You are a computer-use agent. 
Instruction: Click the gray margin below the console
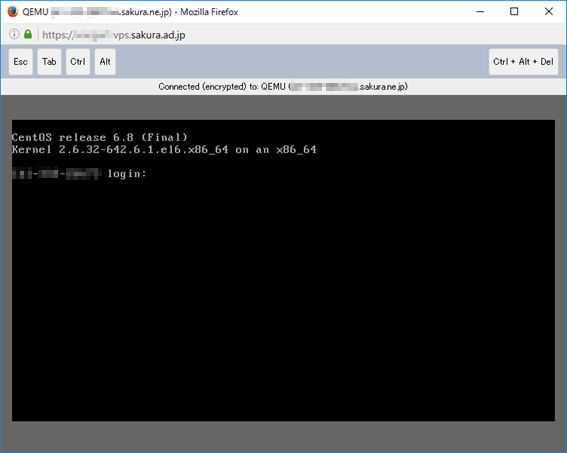pos(283,436)
